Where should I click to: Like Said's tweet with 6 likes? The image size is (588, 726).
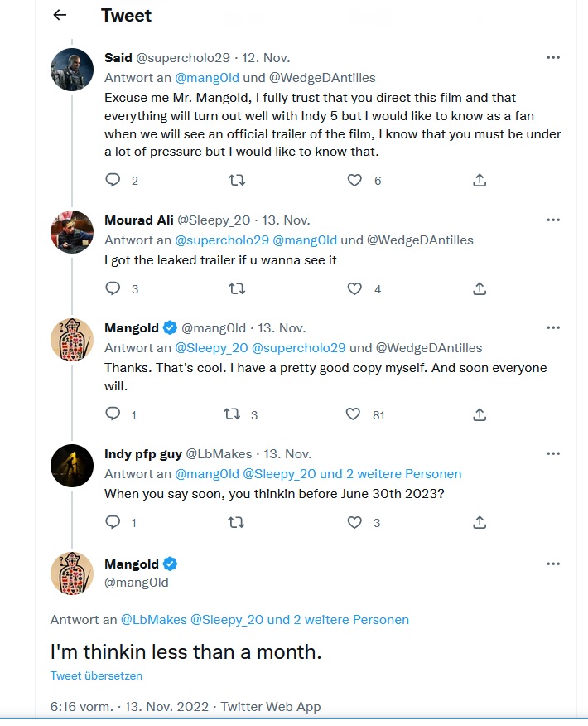[x=354, y=180]
